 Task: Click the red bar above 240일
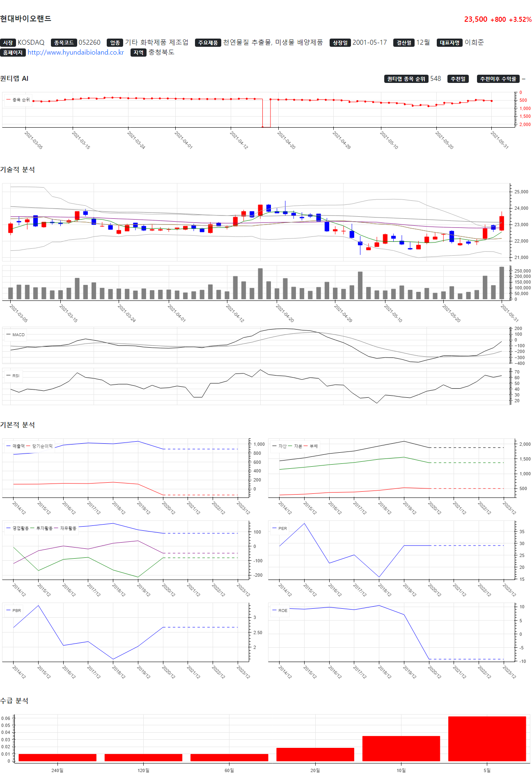click(x=57, y=758)
